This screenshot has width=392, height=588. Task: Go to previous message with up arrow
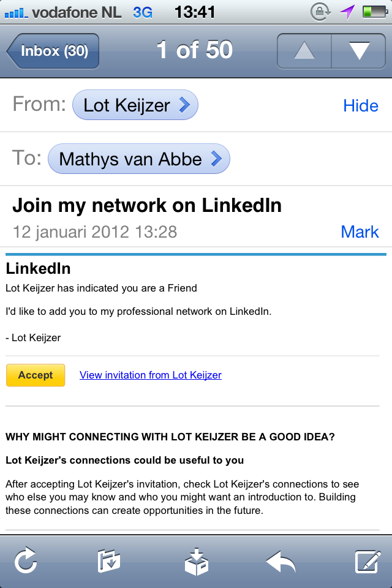[x=304, y=51]
